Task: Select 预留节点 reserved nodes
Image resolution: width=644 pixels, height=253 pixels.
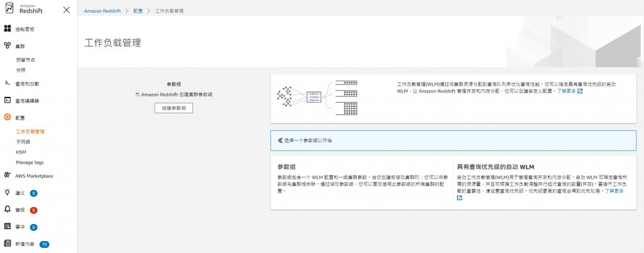Action: tap(25, 60)
